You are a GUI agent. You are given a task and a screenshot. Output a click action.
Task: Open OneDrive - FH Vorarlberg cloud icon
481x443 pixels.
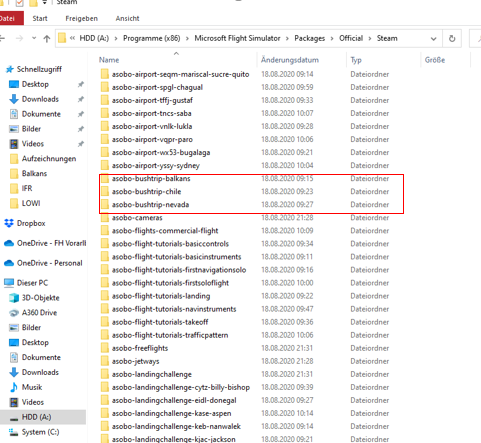pos(9,243)
